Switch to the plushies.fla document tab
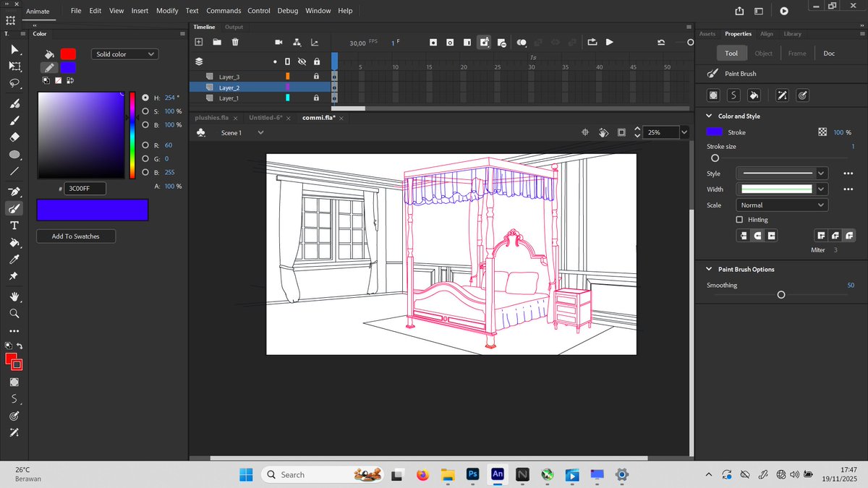 coord(212,117)
